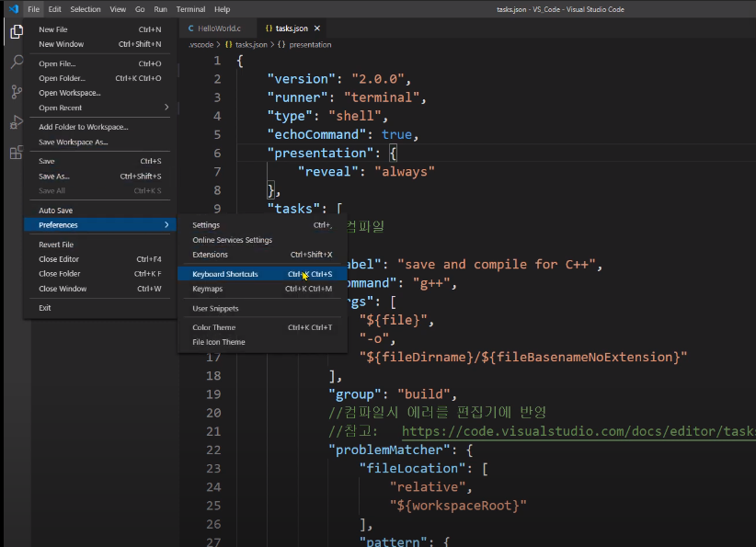The height and width of the screenshot is (547, 756).
Task: Open the Source Control icon
Action: [x=17, y=92]
